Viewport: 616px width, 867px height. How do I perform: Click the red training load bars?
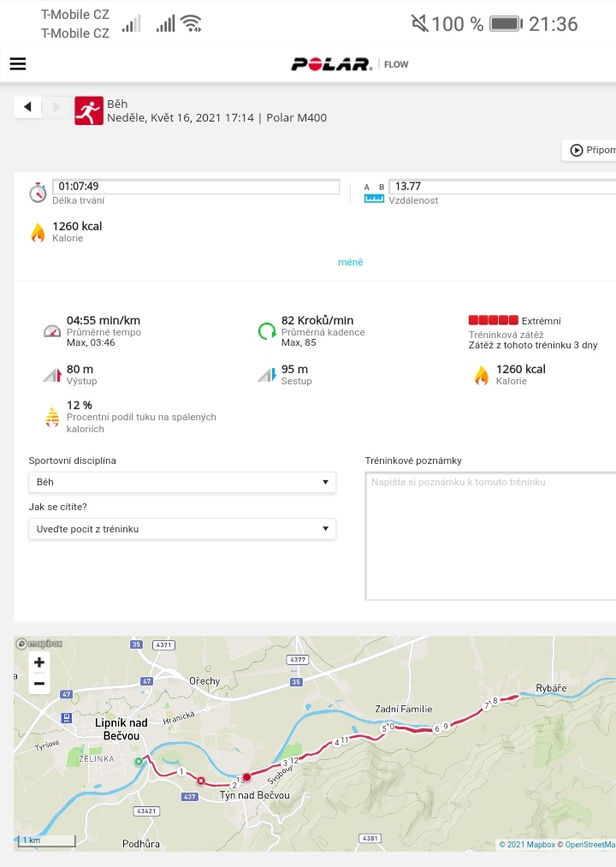(494, 320)
